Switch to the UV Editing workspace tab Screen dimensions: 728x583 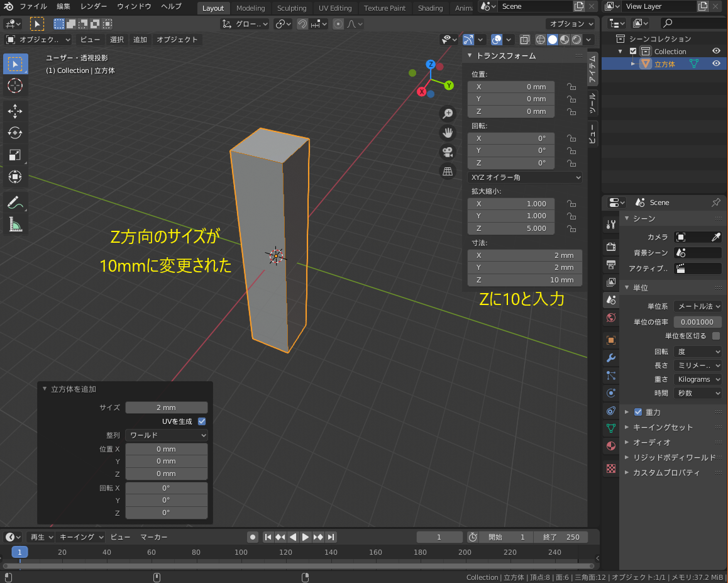(x=335, y=8)
